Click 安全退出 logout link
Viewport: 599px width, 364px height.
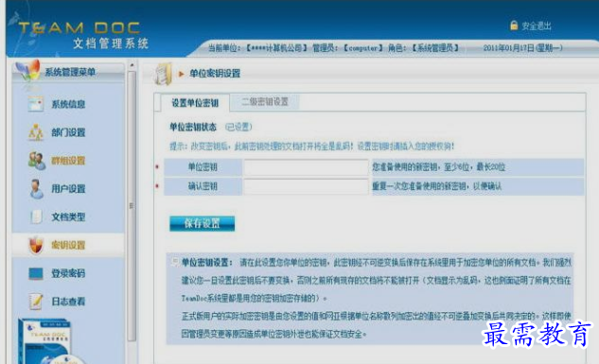coord(537,26)
